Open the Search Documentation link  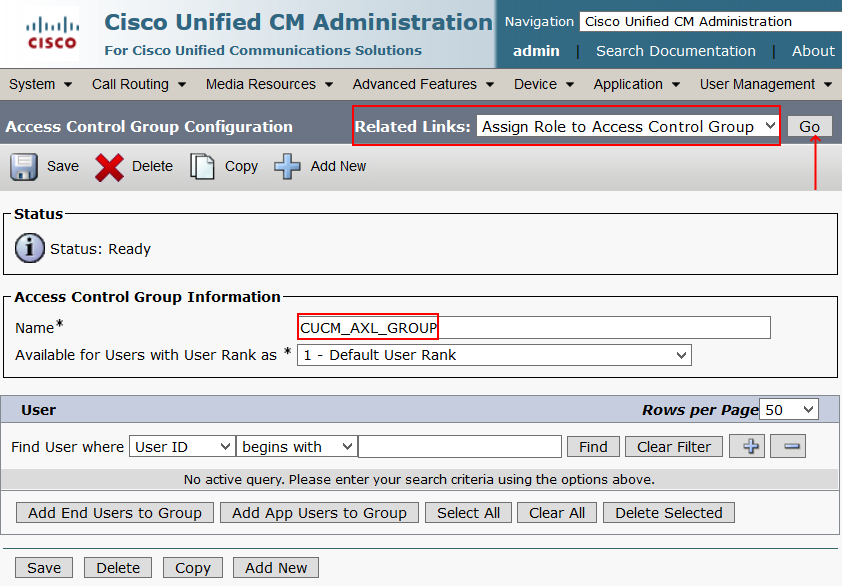pos(676,51)
